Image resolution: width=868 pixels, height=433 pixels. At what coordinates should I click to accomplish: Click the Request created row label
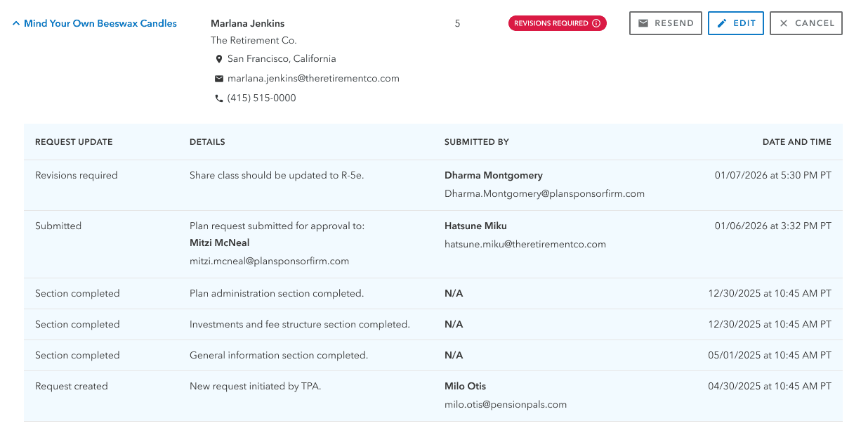pos(72,387)
